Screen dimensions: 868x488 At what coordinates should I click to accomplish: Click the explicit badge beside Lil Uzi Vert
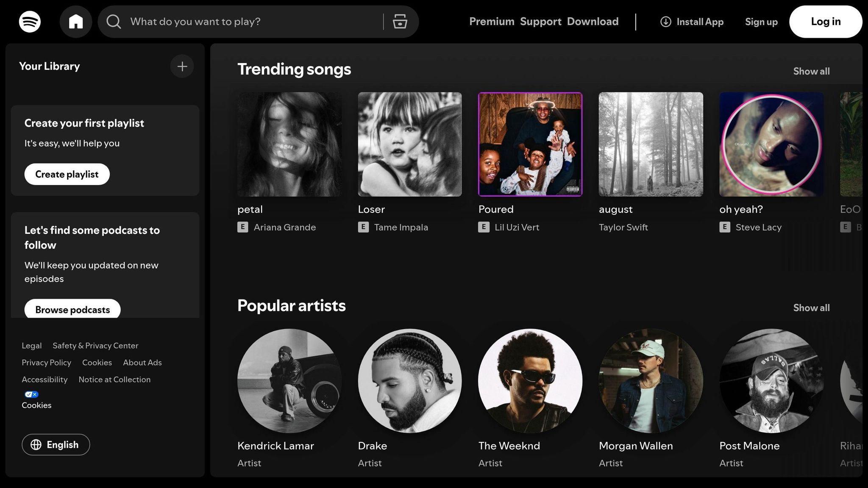(484, 227)
